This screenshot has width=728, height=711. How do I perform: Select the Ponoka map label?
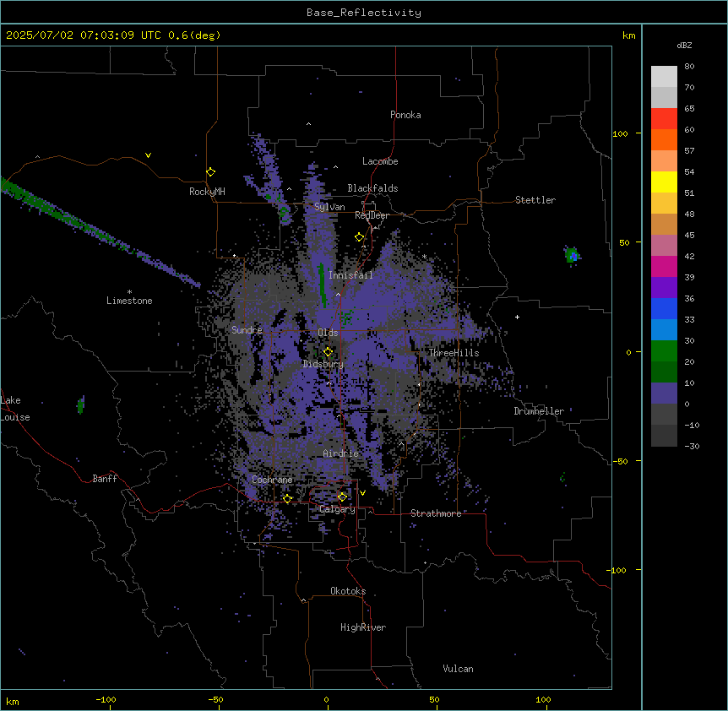[405, 115]
